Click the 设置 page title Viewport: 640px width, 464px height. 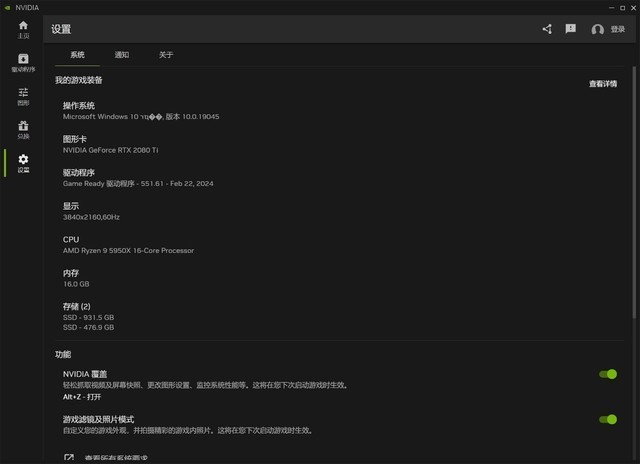coord(61,29)
